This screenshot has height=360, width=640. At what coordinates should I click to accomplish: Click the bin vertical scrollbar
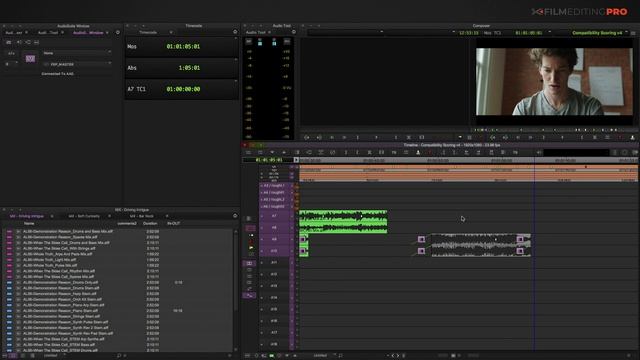click(236, 290)
